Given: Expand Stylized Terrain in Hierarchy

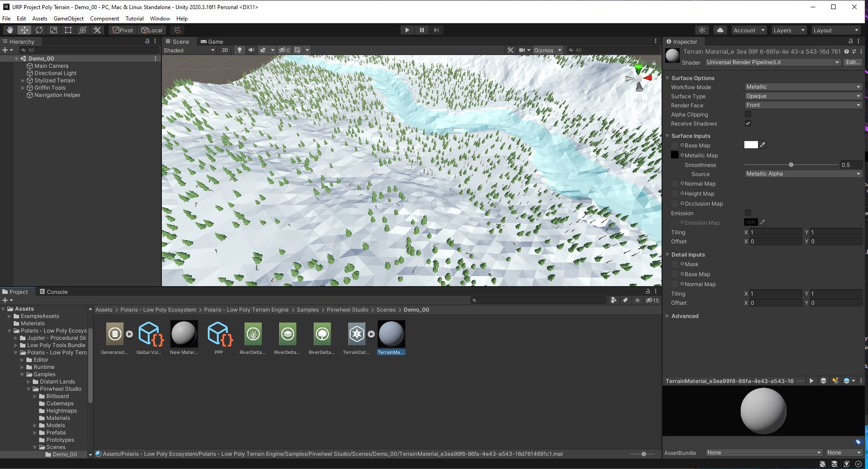Looking at the screenshot, I should 23,81.
